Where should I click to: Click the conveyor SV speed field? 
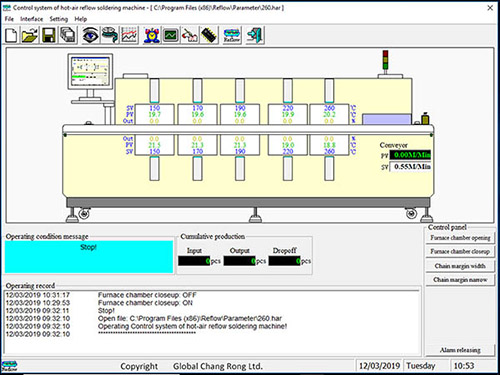(x=410, y=166)
